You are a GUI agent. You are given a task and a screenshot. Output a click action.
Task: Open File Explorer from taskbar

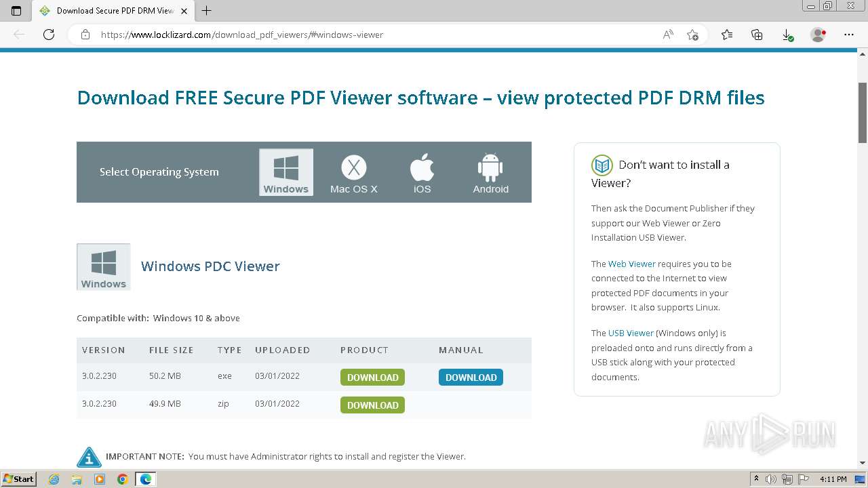point(77,479)
